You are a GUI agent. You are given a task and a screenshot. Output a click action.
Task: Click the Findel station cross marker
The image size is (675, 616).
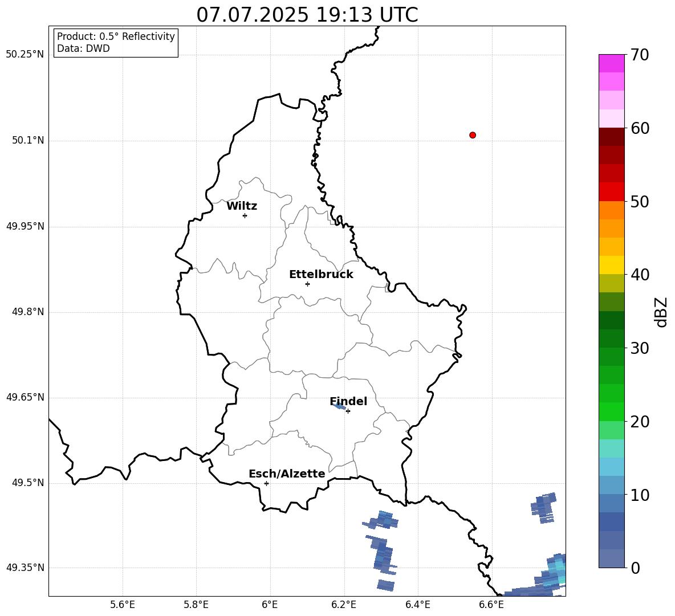click(x=348, y=411)
